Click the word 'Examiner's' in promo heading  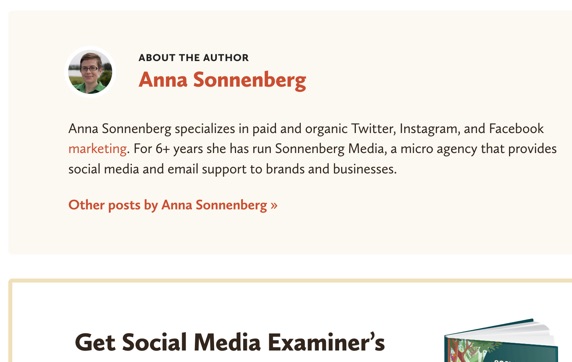tap(326, 342)
